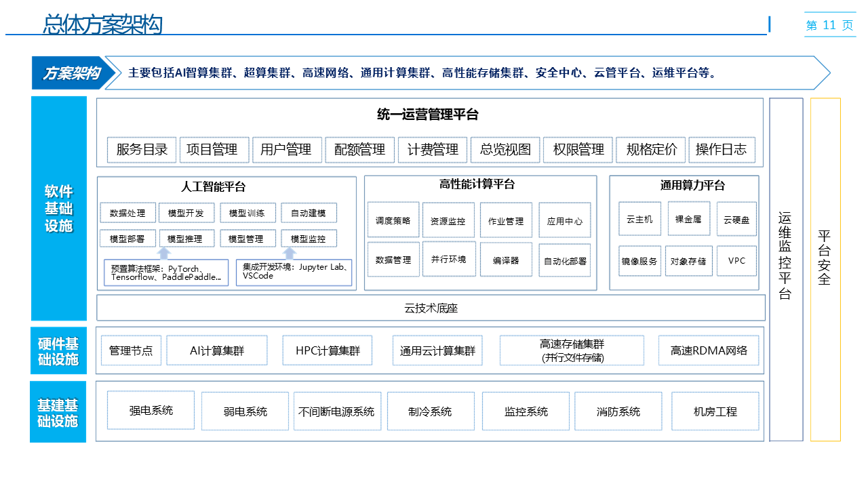The image size is (868, 488).
Task: Click the 机房工程 box
Action: pyautogui.click(x=715, y=411)
